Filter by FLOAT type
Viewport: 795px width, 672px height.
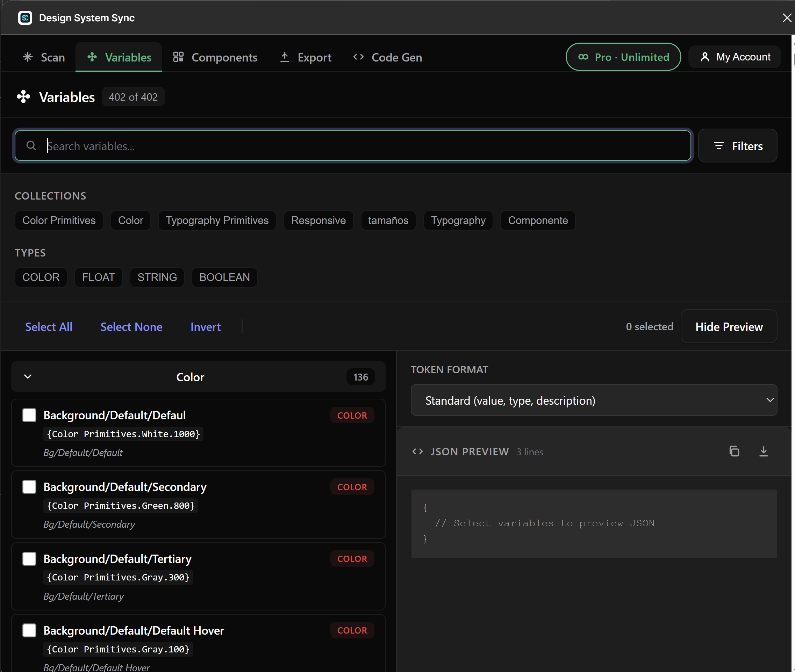(x=99, y=277)
